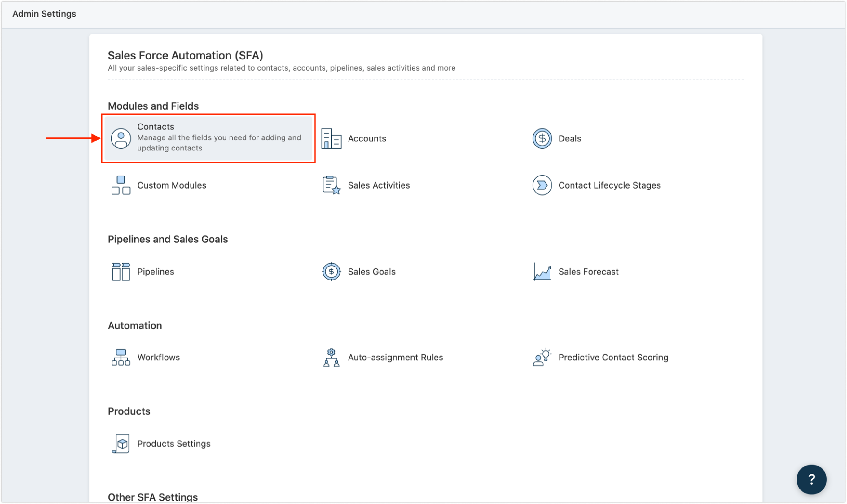Open the help question mark button
The width and height of the screenshot is (847, 504).
pos(811,479)
